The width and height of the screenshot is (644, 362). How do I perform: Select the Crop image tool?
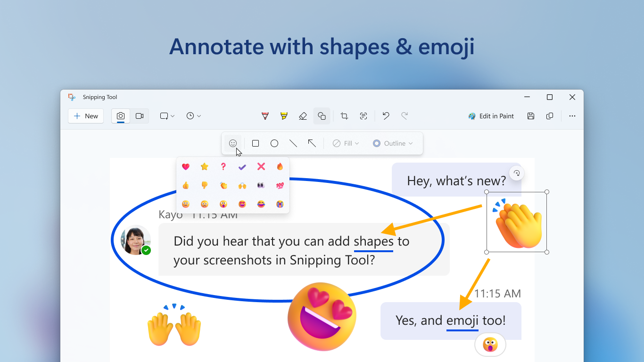tap(344, 115)
